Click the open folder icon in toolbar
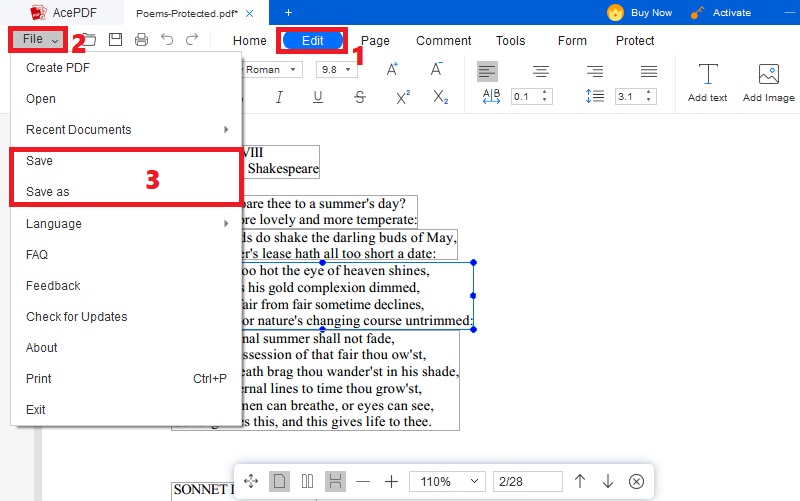The image size is (800, 501). 90,39
